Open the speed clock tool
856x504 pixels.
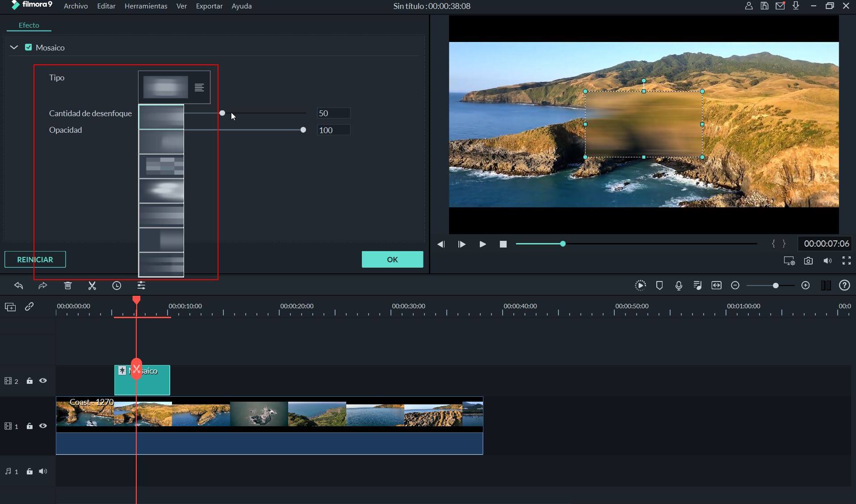tap(117, 286)
